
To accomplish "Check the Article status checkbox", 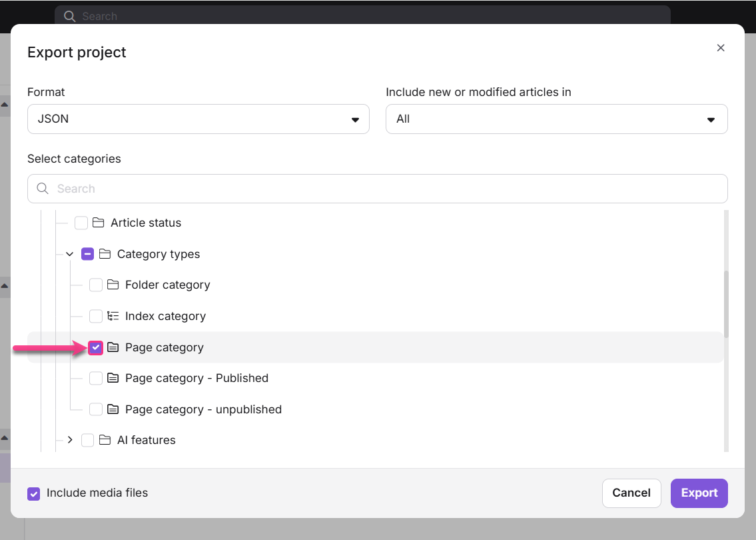I will point(81,223).
